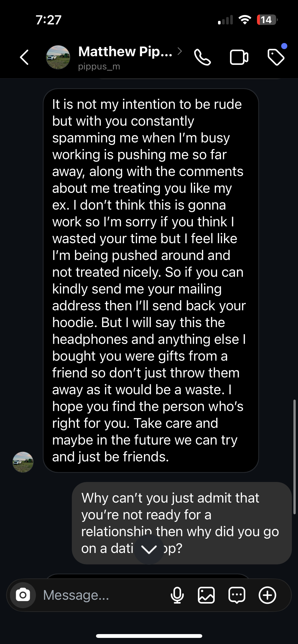Start an audio call with Matthew
298x644 pixels.
click(202, 57)
